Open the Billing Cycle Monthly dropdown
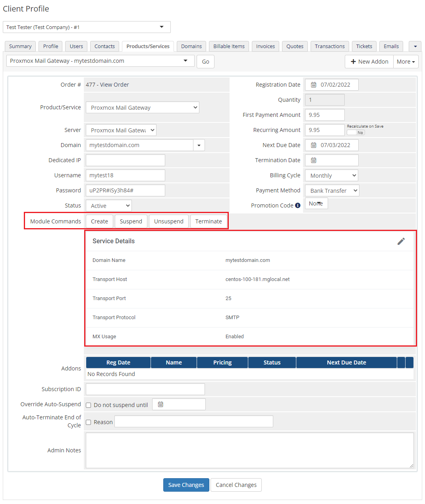This screenshot has height=504, width=425. (x=332, y=175)
